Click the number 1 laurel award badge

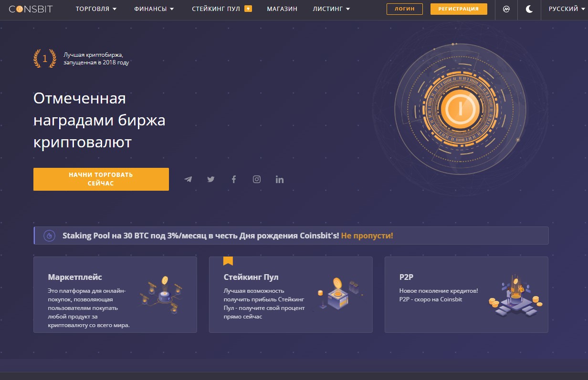click(x=45, y=59)
